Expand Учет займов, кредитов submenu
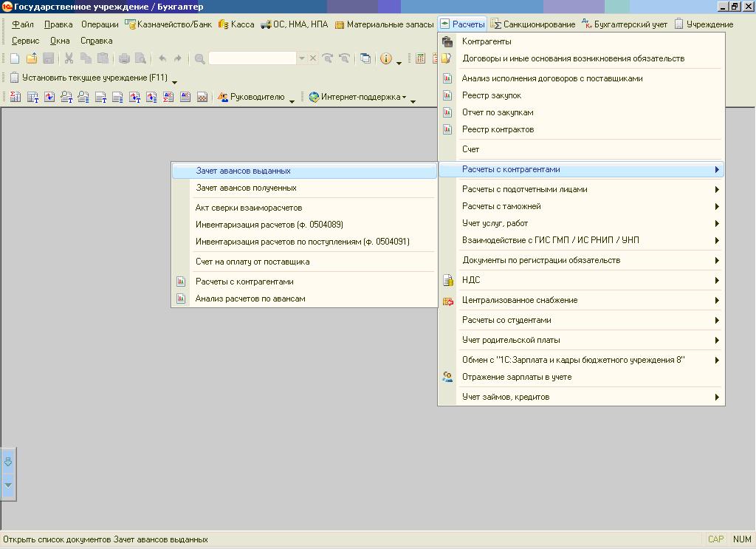Screen dimensions: 756x549 pos(716,397)
